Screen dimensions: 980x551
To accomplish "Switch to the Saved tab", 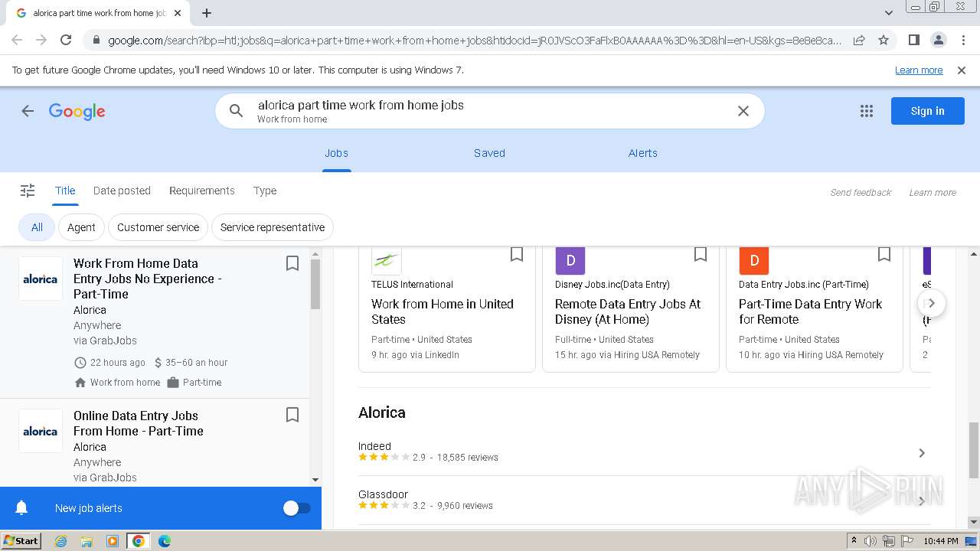I will (x=489, y=153).
